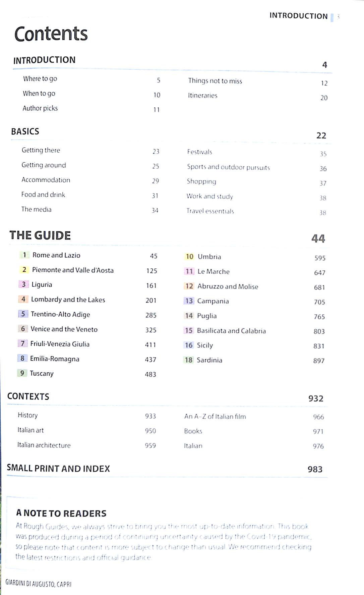Jump to the Getting there section

[41, 150]
